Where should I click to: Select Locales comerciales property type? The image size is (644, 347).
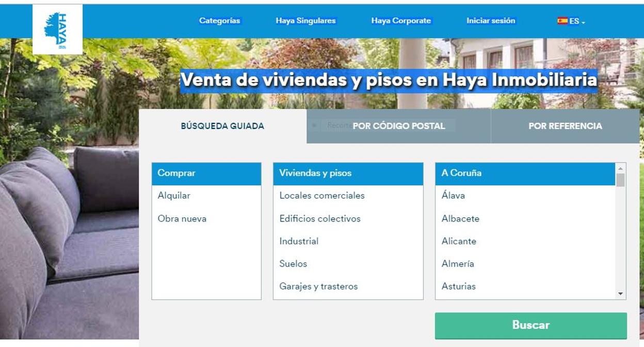tap(321, 196)
